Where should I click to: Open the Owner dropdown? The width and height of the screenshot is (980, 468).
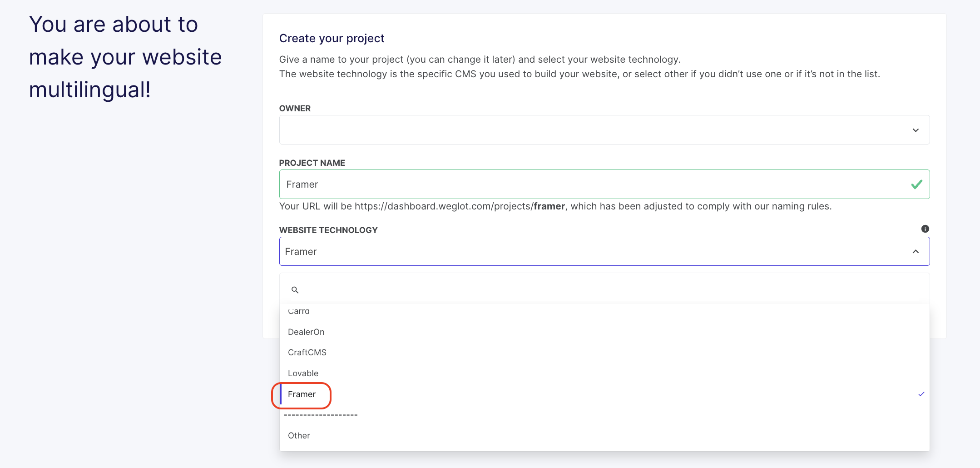coord(604,130)
